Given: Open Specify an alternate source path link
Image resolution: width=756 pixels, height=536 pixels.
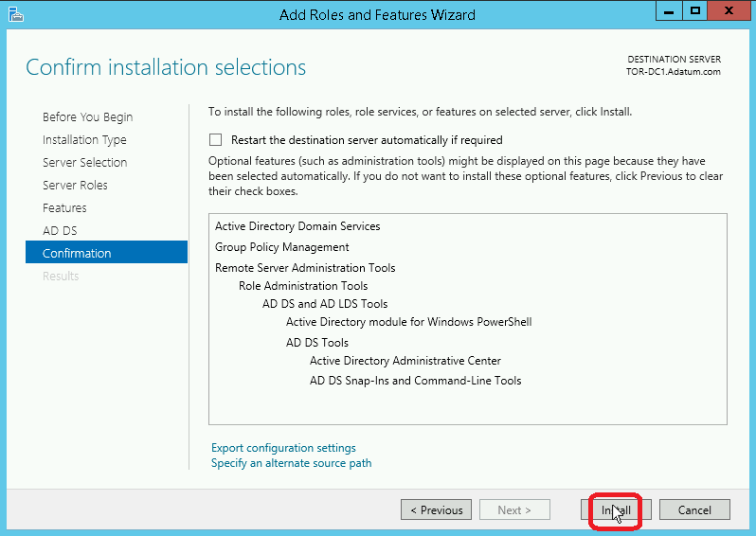Looking at the screenshot, I should tap(291, 463).
